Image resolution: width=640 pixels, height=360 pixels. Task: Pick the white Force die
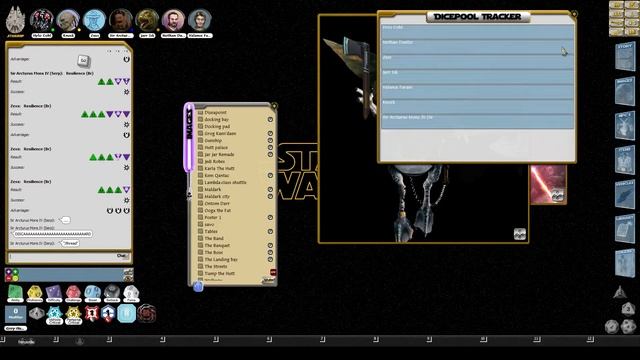pos(131,293)
